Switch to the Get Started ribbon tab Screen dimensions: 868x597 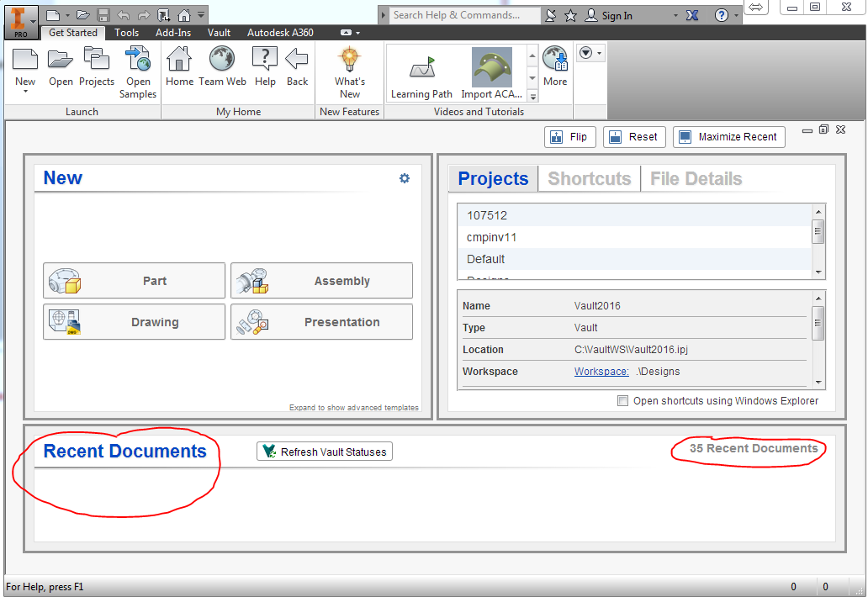(x=72, y=33)
